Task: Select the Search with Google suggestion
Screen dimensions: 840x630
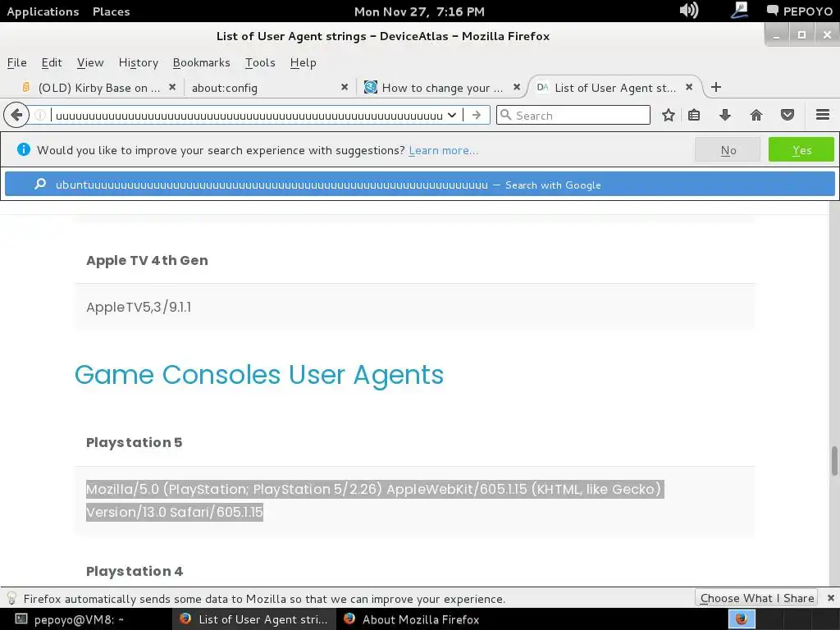Action: (x=419, y=185)
